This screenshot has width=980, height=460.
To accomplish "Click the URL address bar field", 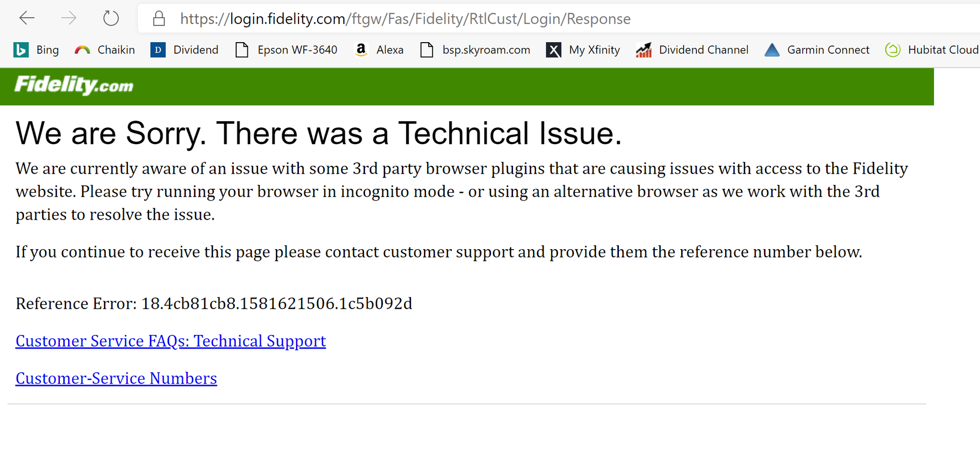I will [x=559, y=19].
